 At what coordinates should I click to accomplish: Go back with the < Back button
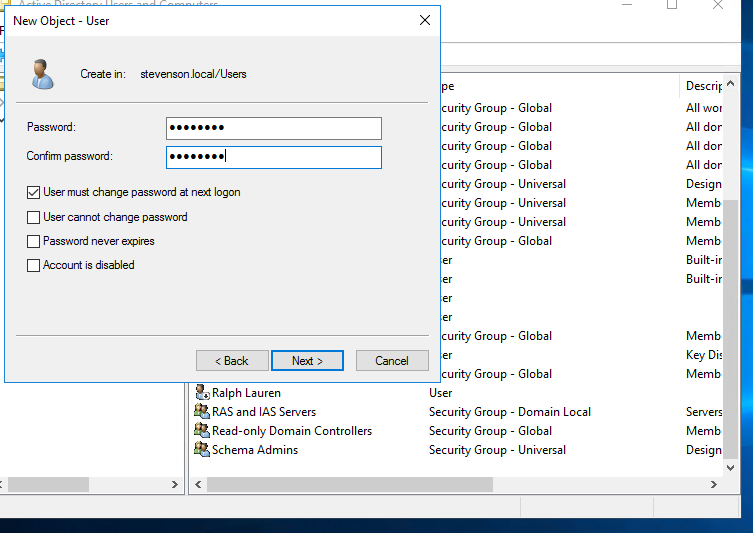coord(232,361)
